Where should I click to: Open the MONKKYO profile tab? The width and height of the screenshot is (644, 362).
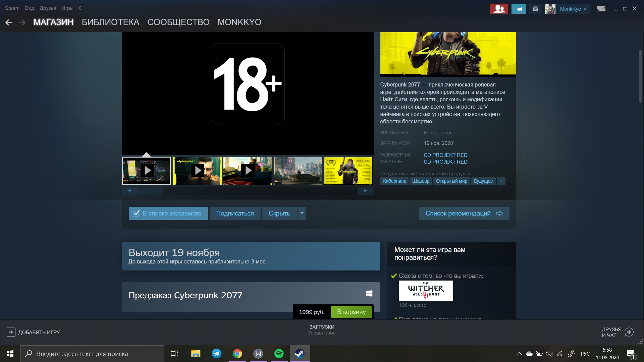pos(239,22)
